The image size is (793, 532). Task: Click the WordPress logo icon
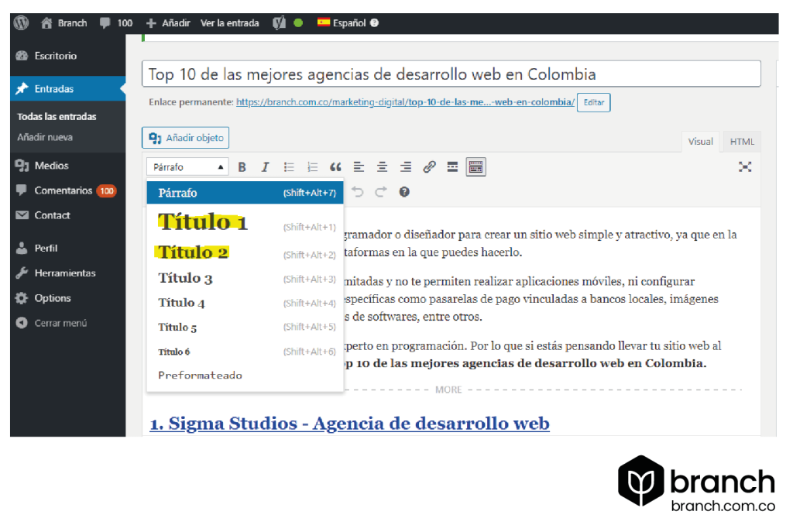coord(20,22)
